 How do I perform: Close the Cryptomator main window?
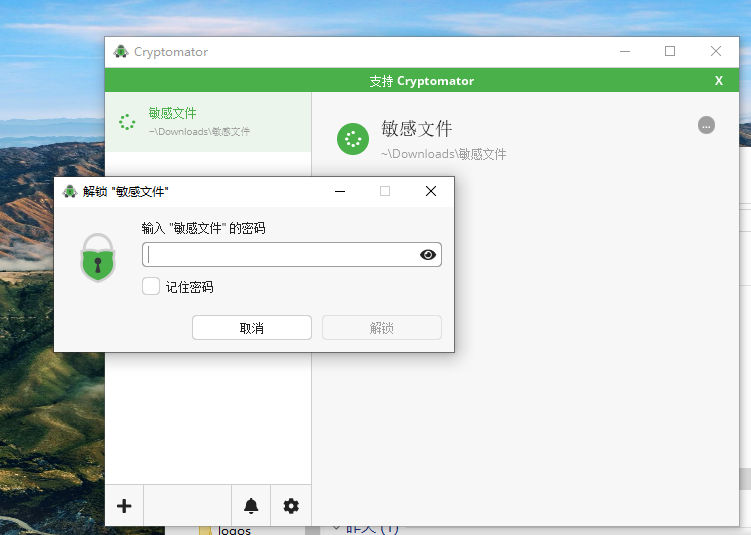pos(716,51)
